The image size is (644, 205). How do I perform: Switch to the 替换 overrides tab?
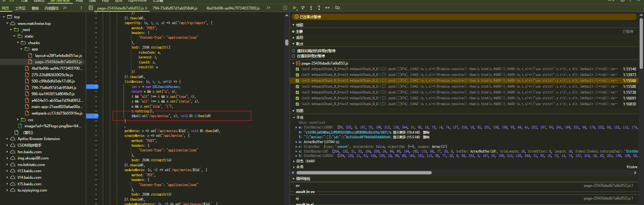[x=35, y=8]
